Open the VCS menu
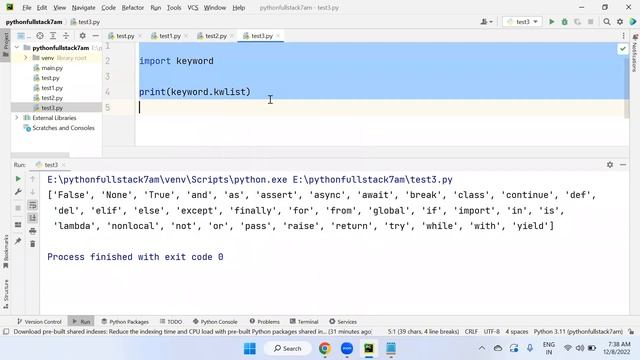 pyautogui.click(x=193, y=7)
